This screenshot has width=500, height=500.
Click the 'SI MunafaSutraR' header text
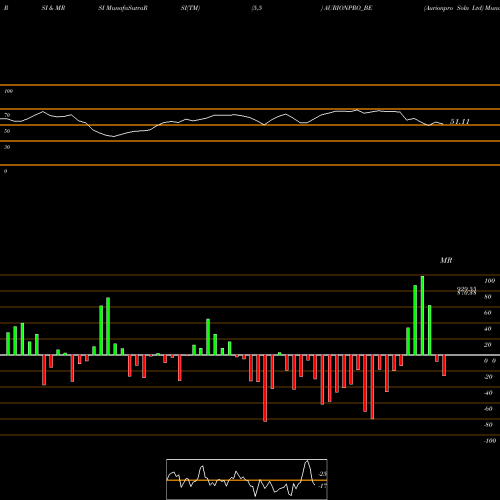click(123, 8)
